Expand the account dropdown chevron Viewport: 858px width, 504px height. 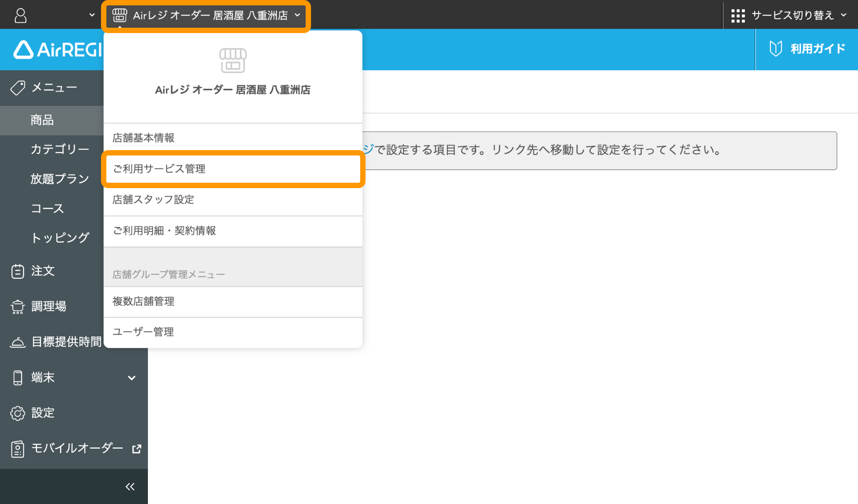92,15
